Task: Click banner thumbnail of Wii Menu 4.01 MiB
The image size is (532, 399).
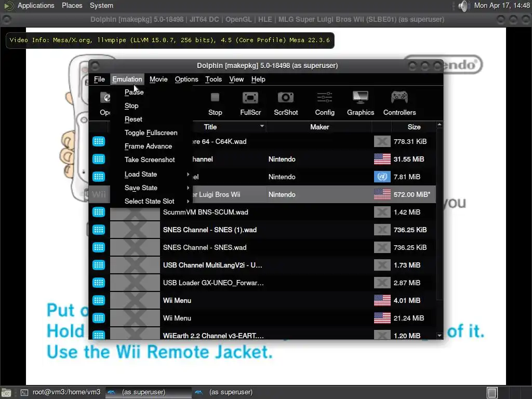Action: (x=135, y=300)
